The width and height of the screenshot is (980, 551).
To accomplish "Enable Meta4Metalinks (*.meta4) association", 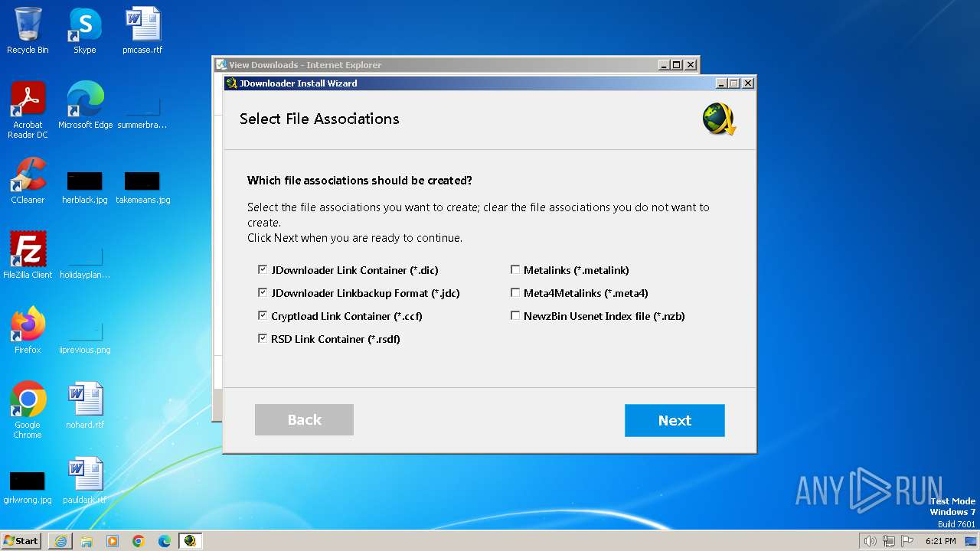I will click(515, 293).
